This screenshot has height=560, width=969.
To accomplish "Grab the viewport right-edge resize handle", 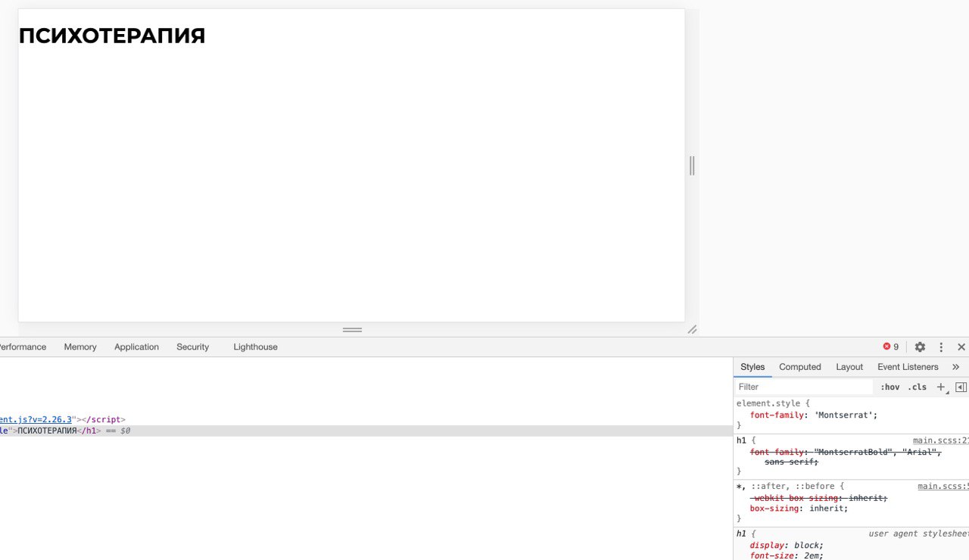I will click(x=692, y=165).
